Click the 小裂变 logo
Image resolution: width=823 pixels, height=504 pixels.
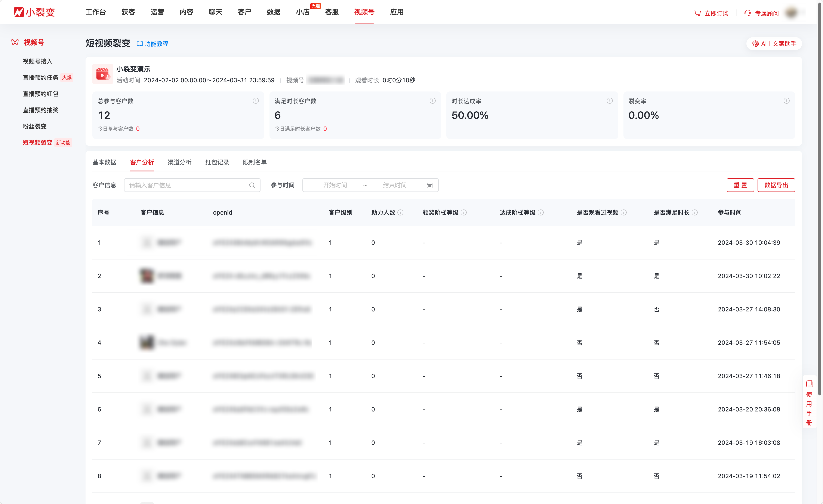(x=34, y=12)
